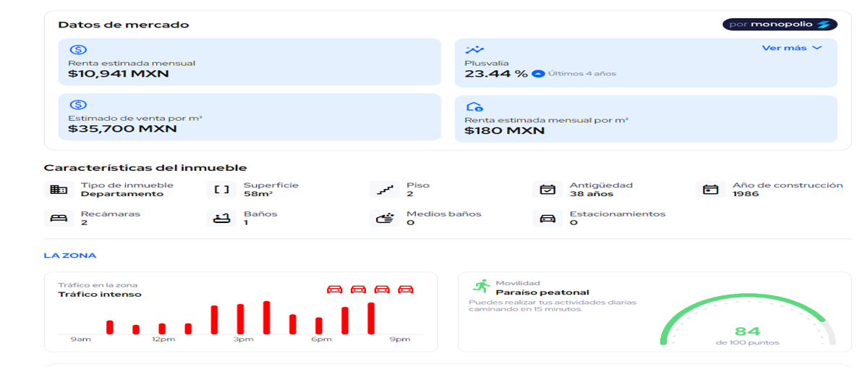Click the dollar icon above Estimado de venta
The image size is (868, 367).
tap(77, 105)
